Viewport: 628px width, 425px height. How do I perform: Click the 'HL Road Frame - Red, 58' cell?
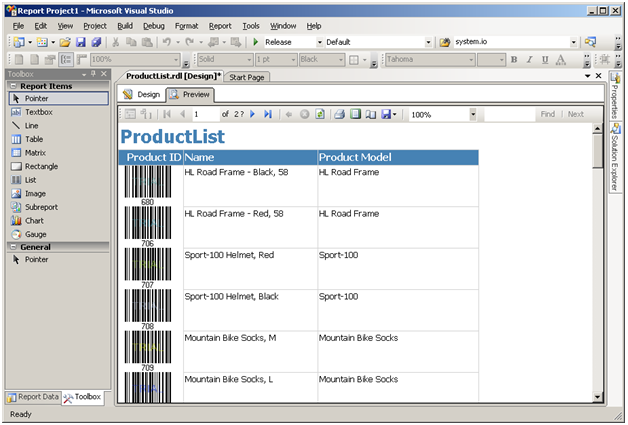click(x=250, y=227)
